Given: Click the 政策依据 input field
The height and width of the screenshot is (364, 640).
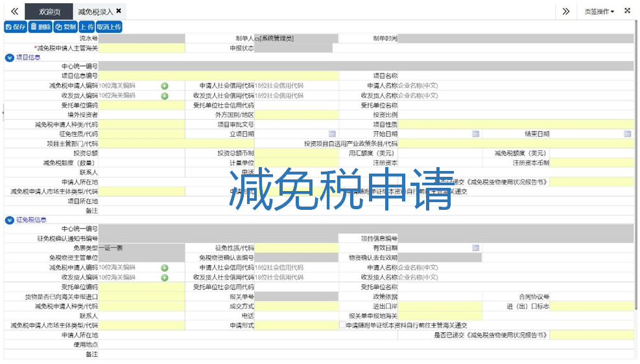Looking at the screenshot, I should tap(440, 297).
